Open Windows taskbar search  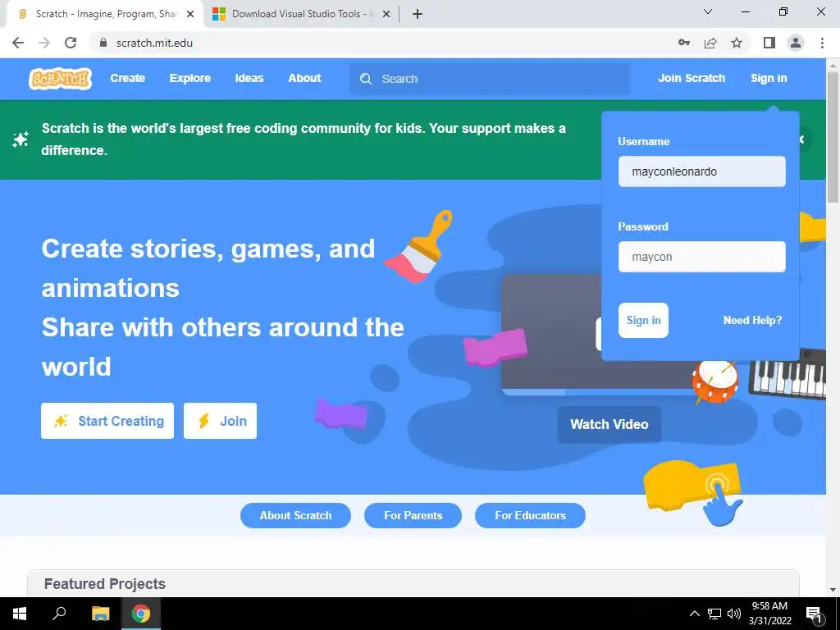[59, 614]
